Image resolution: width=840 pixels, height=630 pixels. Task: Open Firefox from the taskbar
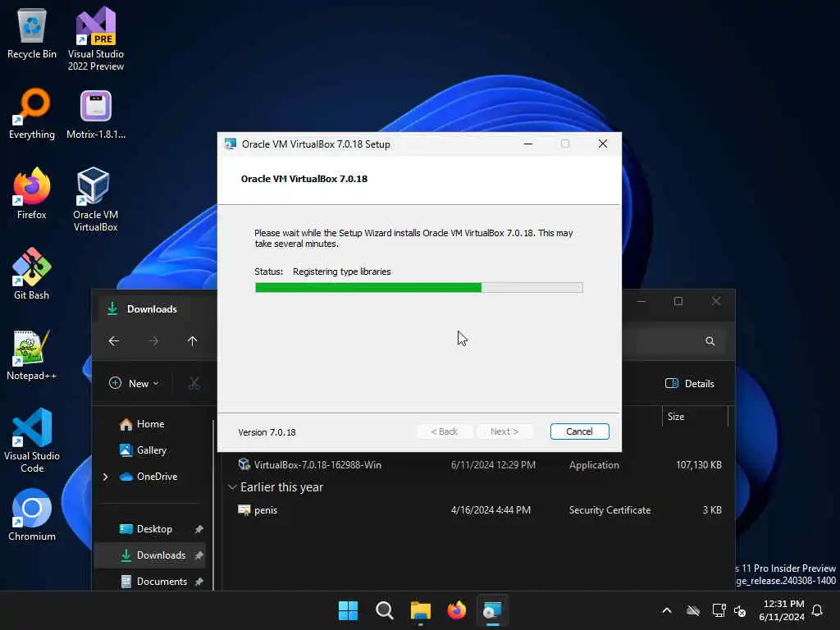point(456,610)
